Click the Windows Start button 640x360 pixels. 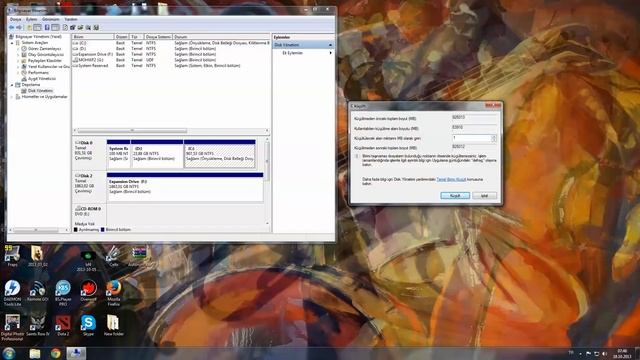point(9,353)
